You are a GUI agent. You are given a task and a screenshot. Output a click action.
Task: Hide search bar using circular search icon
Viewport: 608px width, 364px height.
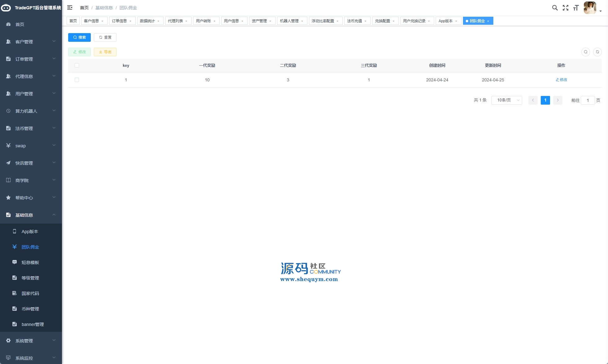585,52
